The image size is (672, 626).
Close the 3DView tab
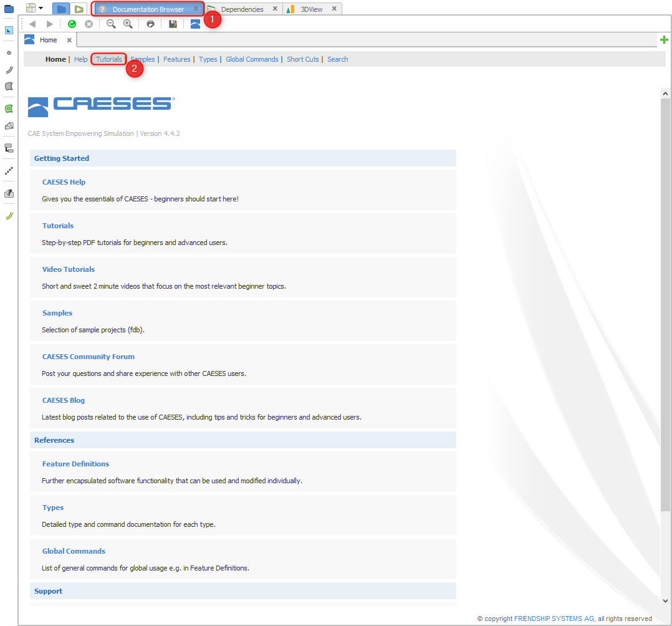pyautogui.click(x=334, y=9)
